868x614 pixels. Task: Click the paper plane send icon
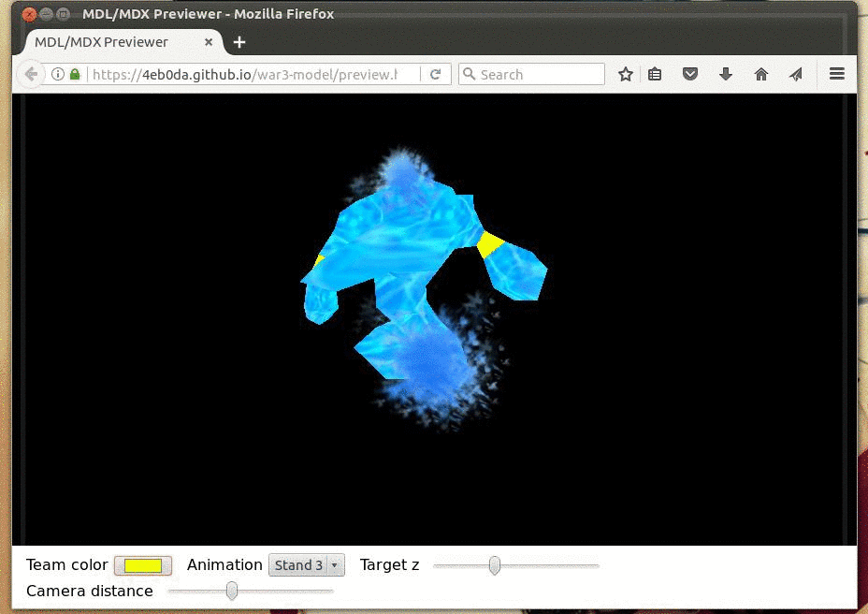click(796, 74)
